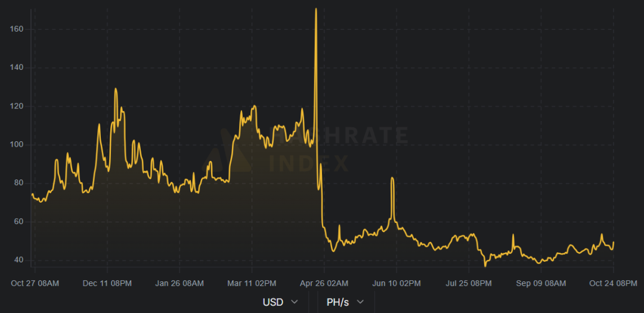Click the 60 y-axis label
644x313 pixels.
pos(18,222)
